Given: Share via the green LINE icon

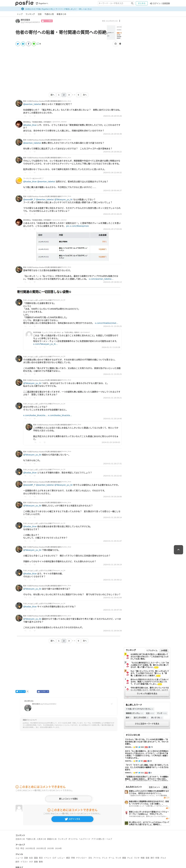Looking at the screenshot, I should click(x=34, y=44).
